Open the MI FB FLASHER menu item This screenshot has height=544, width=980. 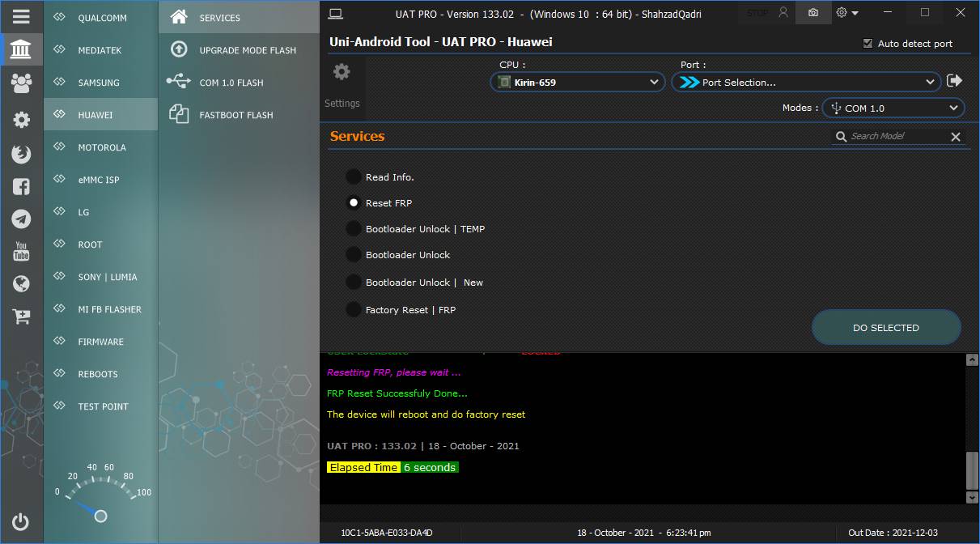pyautogui.click(x=100, y=309)
